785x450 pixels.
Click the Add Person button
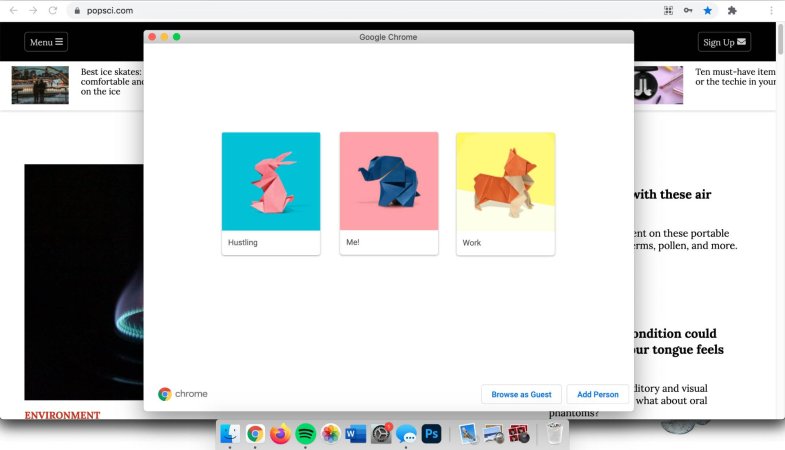tap(598, 394)
